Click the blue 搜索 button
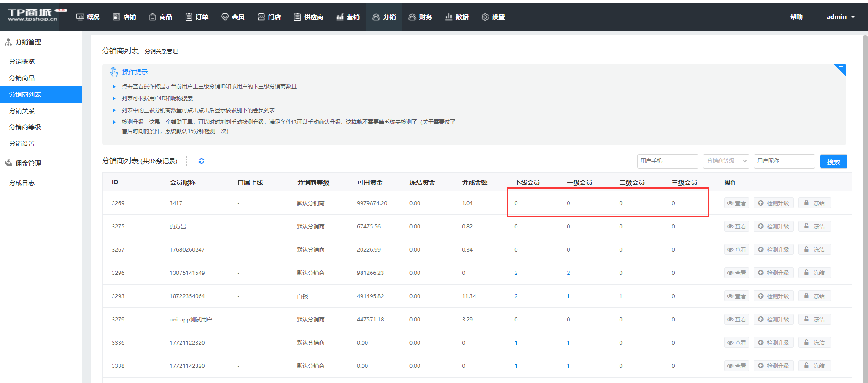Image resolution: width=868 pixels, height=383 pixels. [833, 161]
